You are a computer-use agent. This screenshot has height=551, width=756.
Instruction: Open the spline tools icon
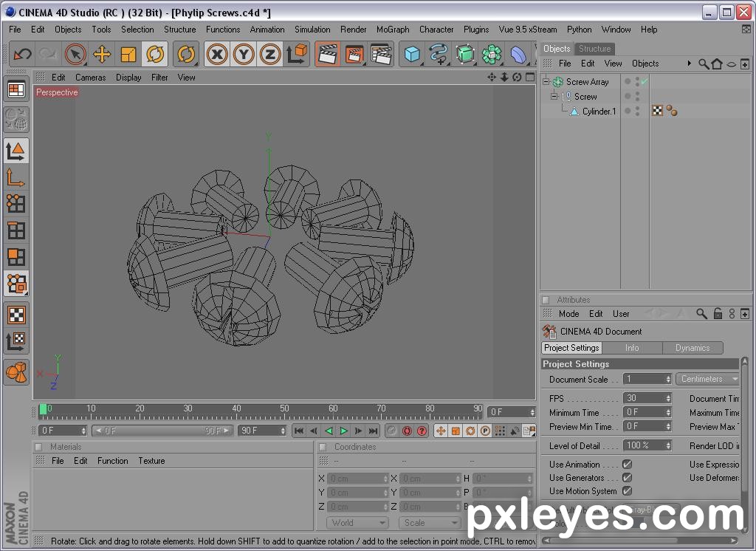click(439, 54)
